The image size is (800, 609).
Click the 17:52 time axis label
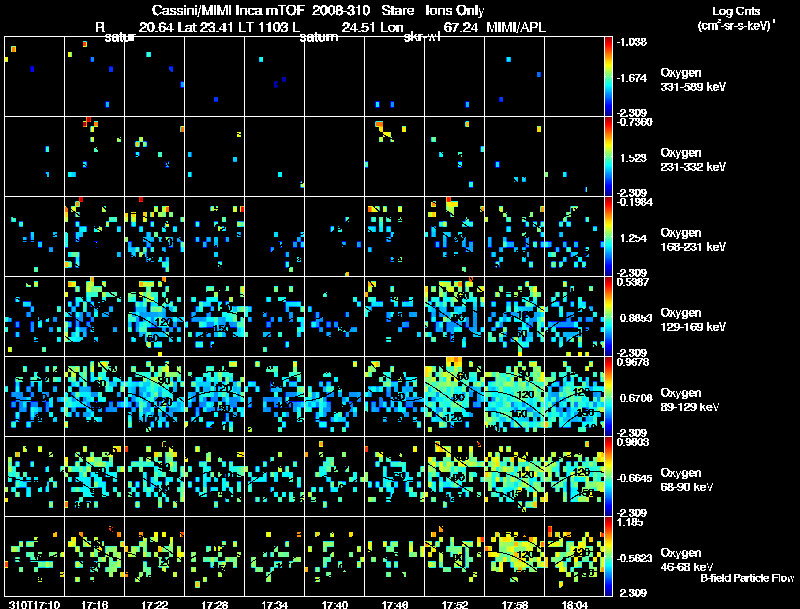455,605
